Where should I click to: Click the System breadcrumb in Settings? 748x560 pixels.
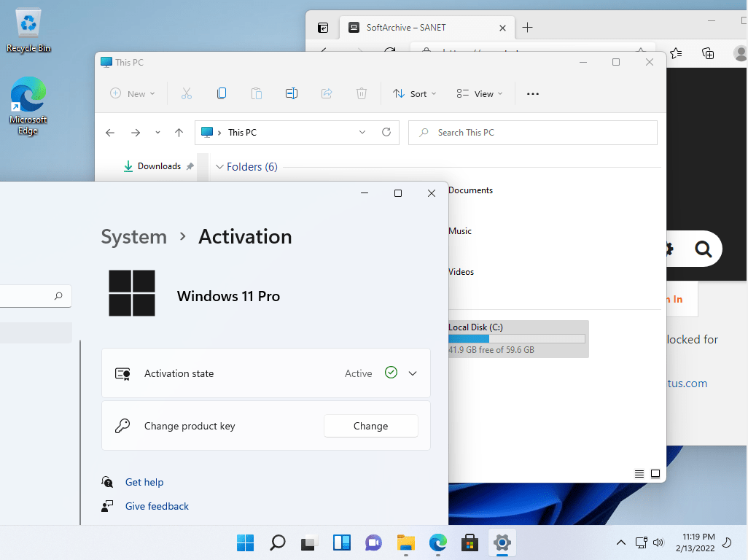[x=134, y=236]
